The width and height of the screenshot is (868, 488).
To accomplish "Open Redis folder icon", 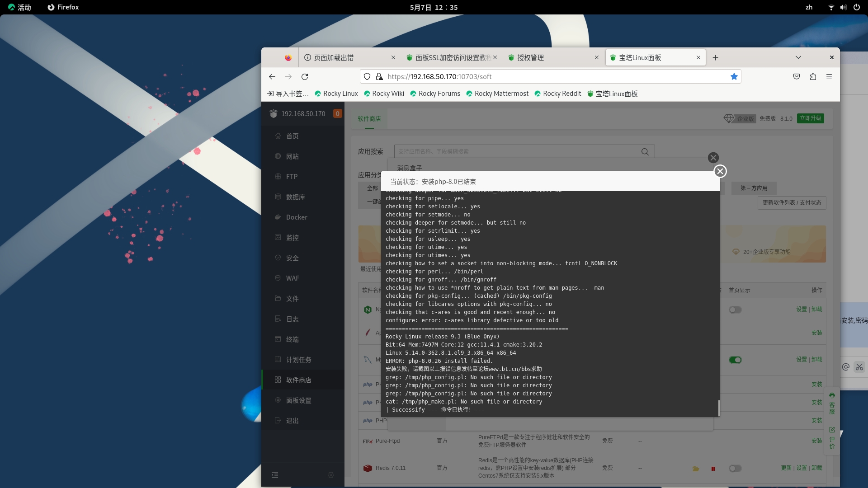I will pos(696,469).
